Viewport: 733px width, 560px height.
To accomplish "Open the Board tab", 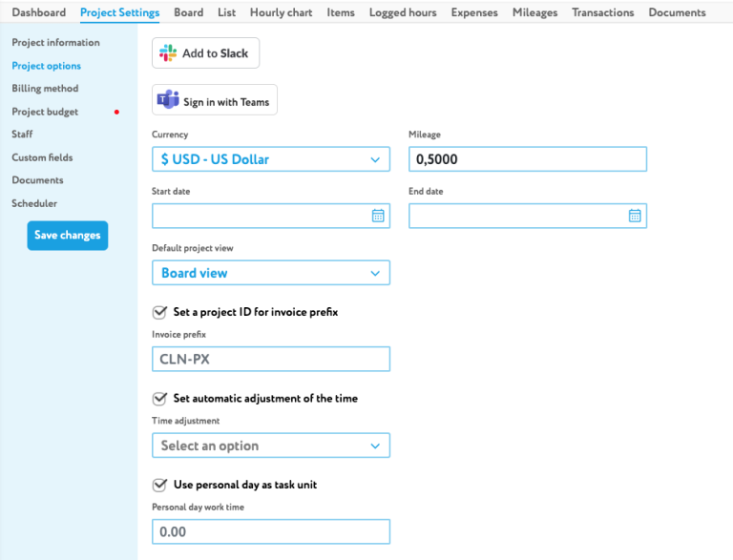I will tap(188, 12).
